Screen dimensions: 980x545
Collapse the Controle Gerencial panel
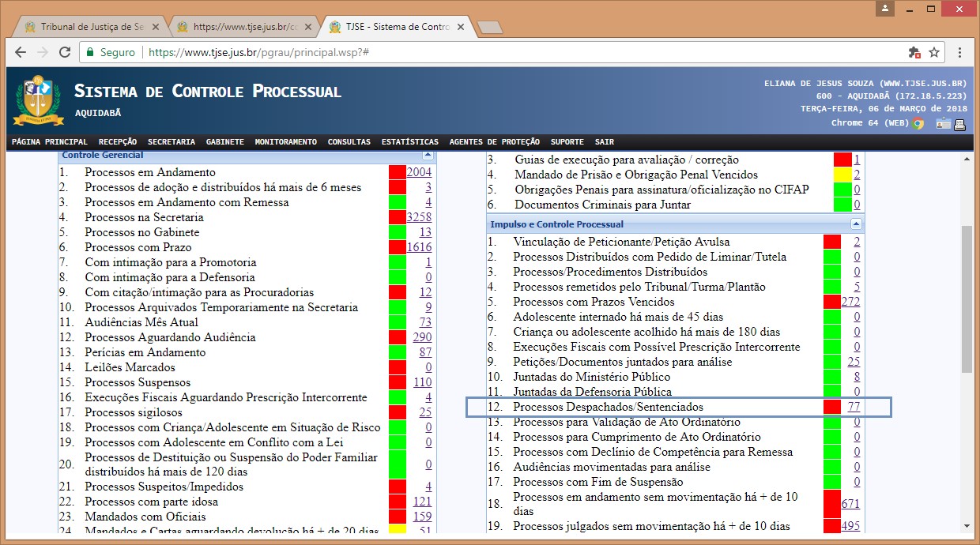(428, 156)
